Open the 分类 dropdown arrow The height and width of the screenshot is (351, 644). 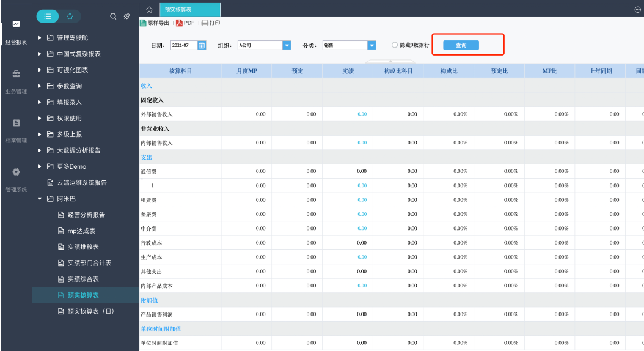[x=371, y=45]
